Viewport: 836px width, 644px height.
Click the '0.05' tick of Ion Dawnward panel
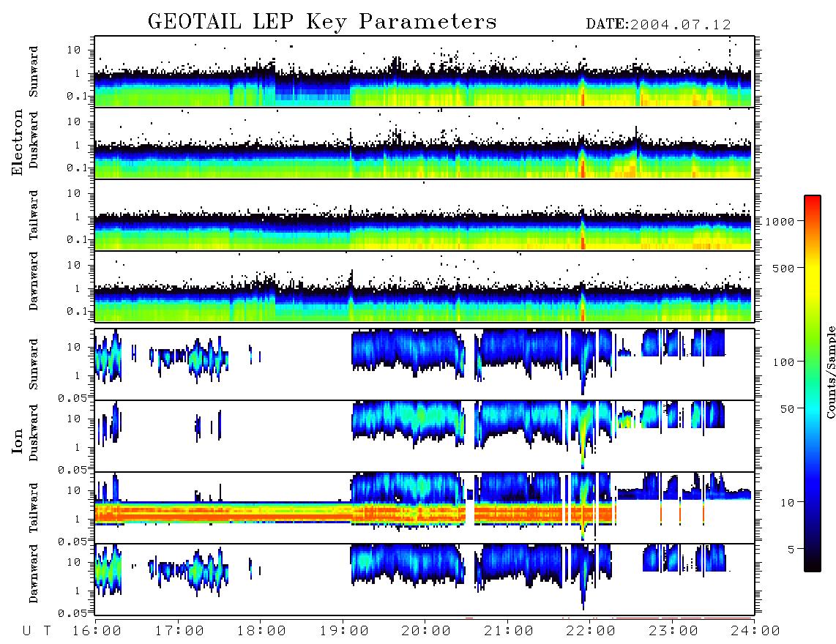(x=72, y=613)
